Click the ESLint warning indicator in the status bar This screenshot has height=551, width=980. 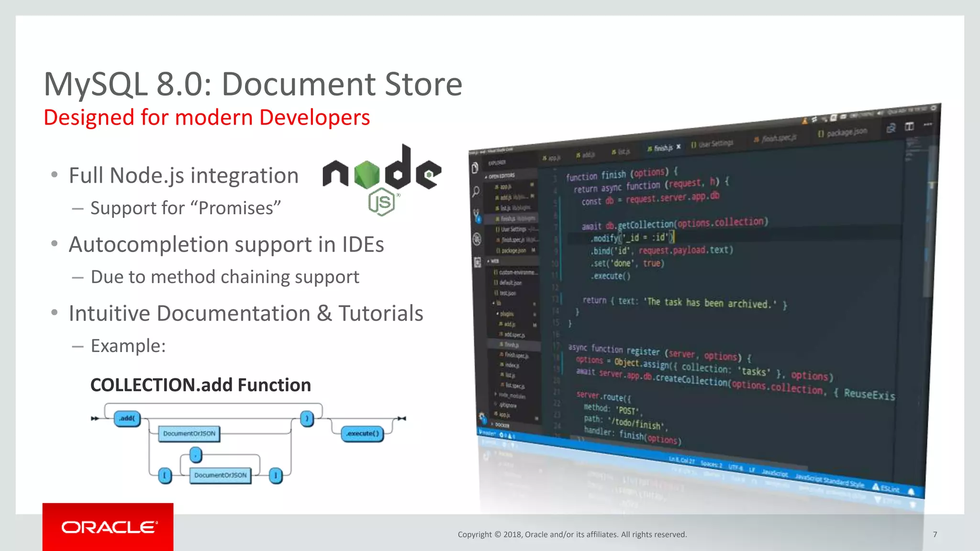[886, 488]
